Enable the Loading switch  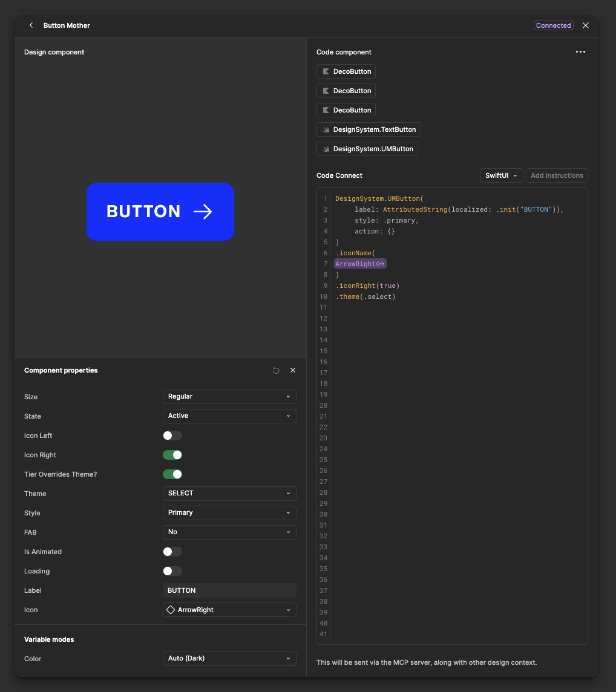172,571
